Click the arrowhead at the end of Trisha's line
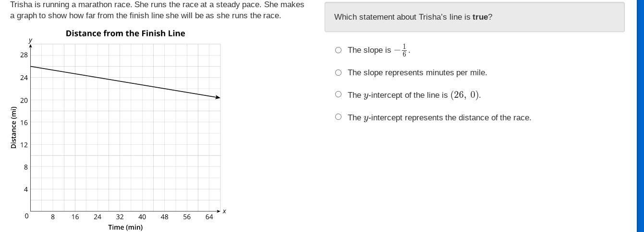Viewport: 644px width, 232px height. tap(218, 97)
